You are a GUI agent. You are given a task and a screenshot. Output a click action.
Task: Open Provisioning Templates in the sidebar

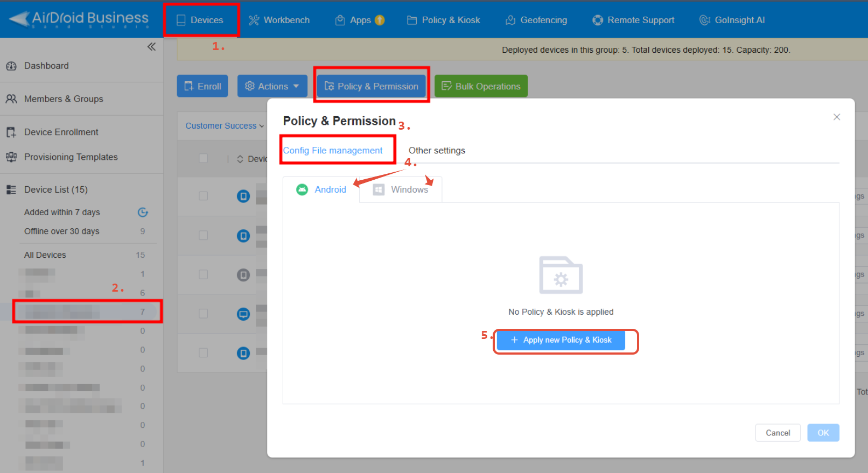[x=71, y=157]
